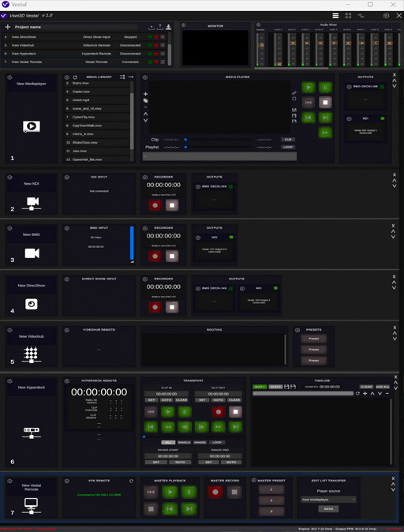
Task: Click the Media Player green play button
Action: (309, 88)
